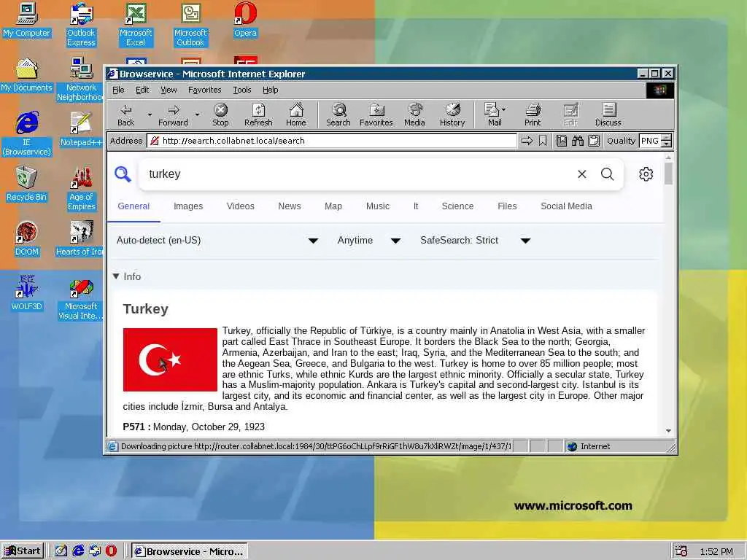Open the Edit menu
The height and width of the screenshot is (560, 747).
pos(142,90)
